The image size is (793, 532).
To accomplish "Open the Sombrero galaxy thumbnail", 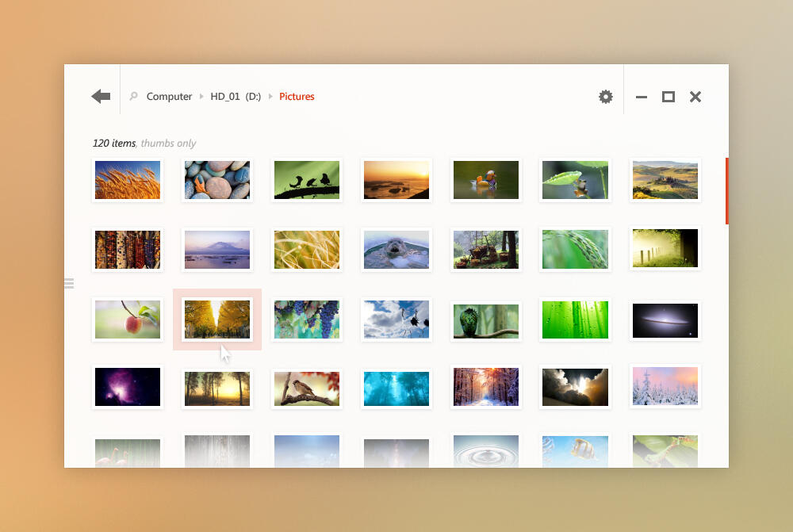I will [x=665, y=320].
